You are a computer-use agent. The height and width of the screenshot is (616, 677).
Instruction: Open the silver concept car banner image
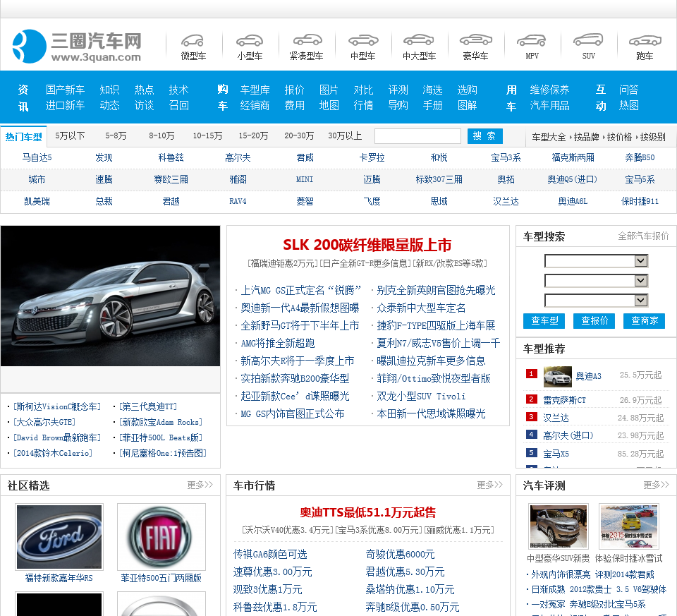[110, 296]
